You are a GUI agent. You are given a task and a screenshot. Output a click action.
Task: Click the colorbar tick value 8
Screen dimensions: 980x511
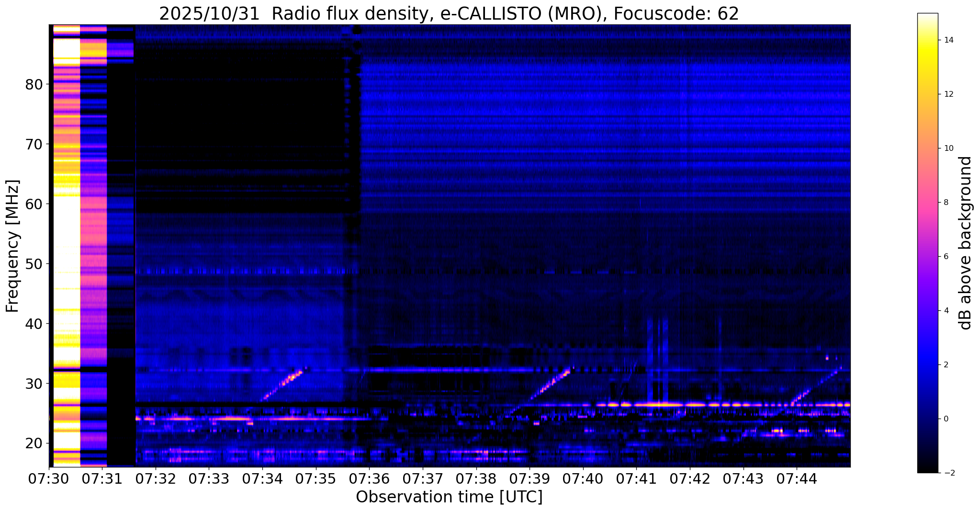tap(946, 203)
